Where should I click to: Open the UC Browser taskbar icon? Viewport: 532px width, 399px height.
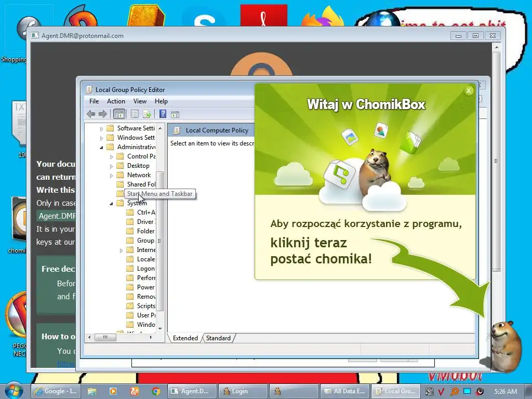(135, 391)
